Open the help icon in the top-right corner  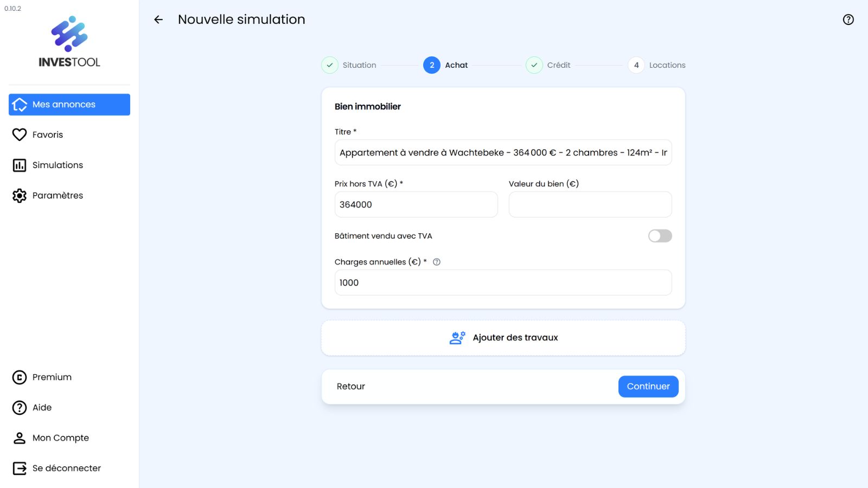point(848,20)
